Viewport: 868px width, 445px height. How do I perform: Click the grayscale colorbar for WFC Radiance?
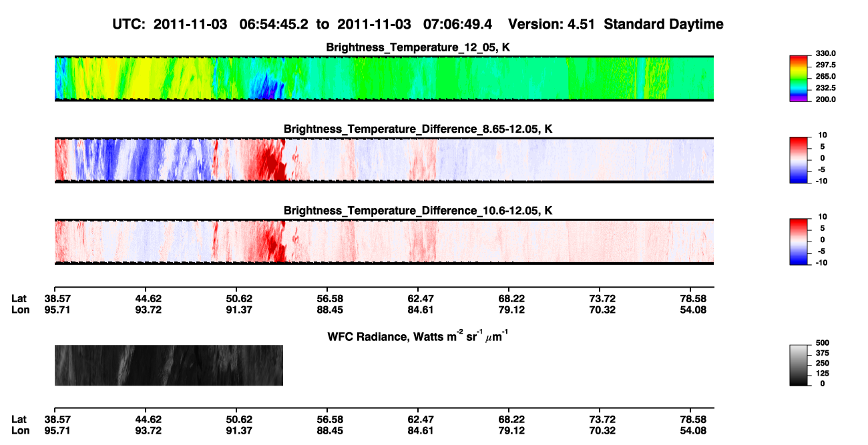pos(799,365)
